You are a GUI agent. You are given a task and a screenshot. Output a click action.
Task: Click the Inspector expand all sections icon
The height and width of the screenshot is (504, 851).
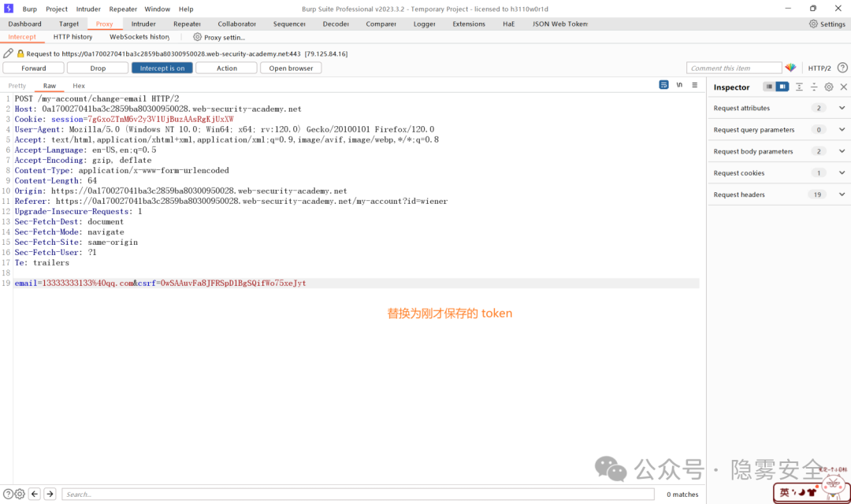[x=799, y=87]
